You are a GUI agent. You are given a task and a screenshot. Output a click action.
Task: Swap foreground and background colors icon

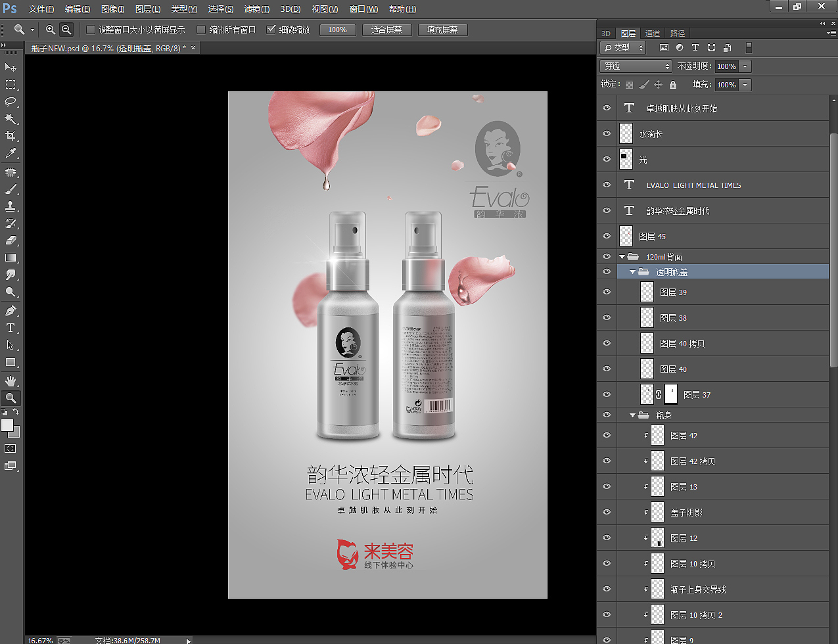pyautogui.click(x=16, y=411)
